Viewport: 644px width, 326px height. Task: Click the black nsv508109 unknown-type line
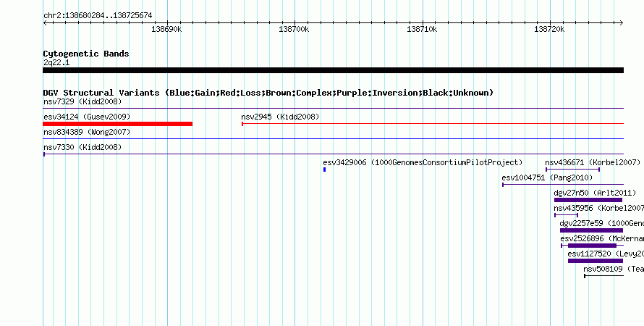603,276
